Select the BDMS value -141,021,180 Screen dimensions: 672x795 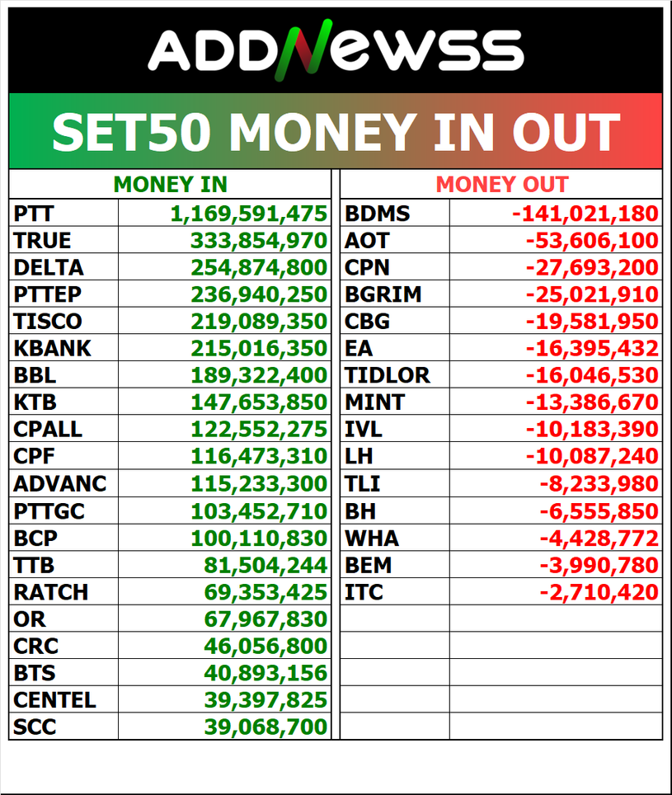click(x=585, y=214)
